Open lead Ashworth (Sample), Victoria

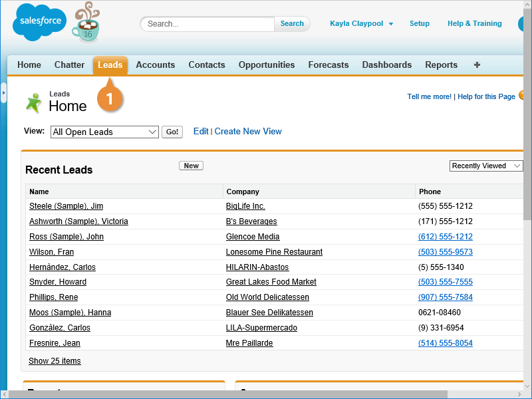pos(78,221)
